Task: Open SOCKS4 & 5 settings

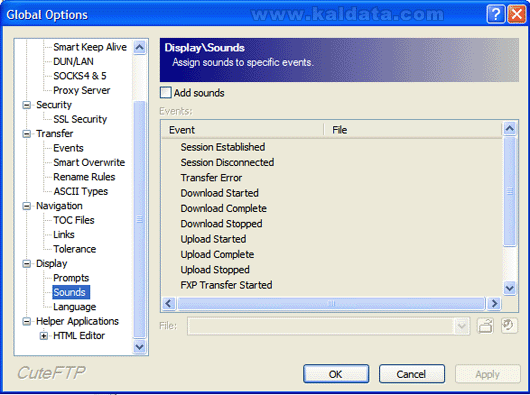Action: [80, 76]
